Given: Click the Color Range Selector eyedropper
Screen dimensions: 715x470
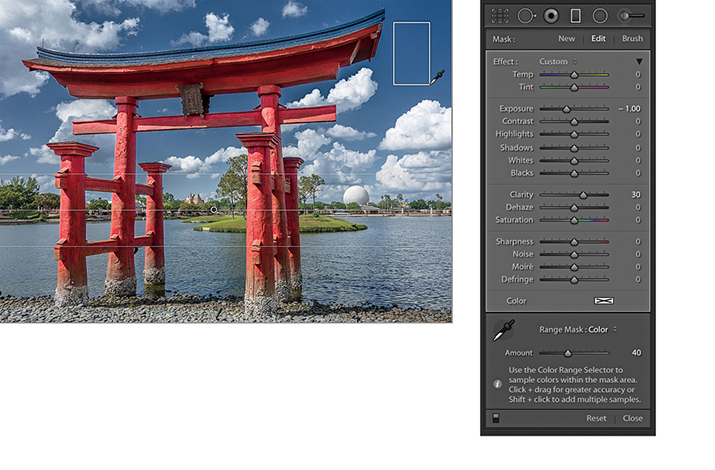Looking at the screenshot, I should (x=504, y=330).
